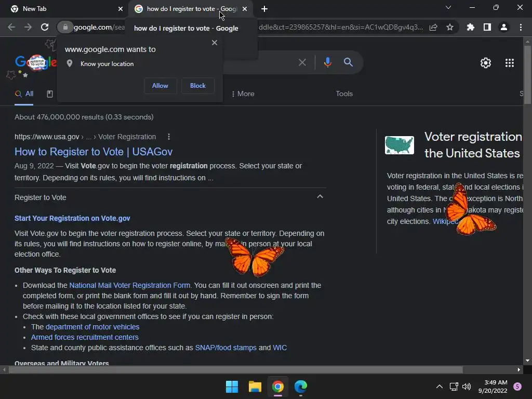Open search Tools
The image size is (532, 399).
[x=344, y=94]
